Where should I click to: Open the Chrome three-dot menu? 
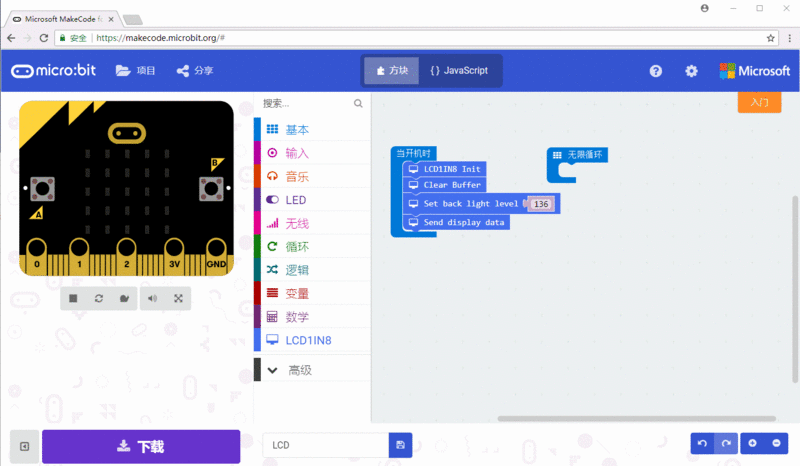click(x=789, y=38)
